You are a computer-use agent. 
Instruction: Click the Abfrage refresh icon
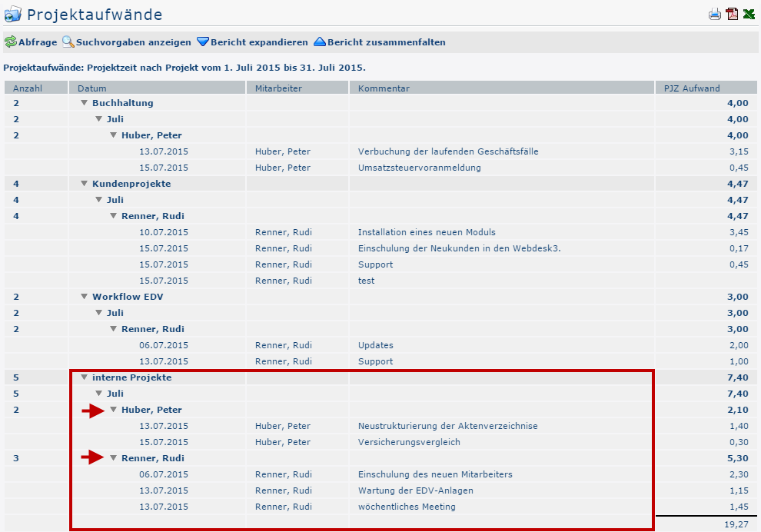(x=10, y=42)
